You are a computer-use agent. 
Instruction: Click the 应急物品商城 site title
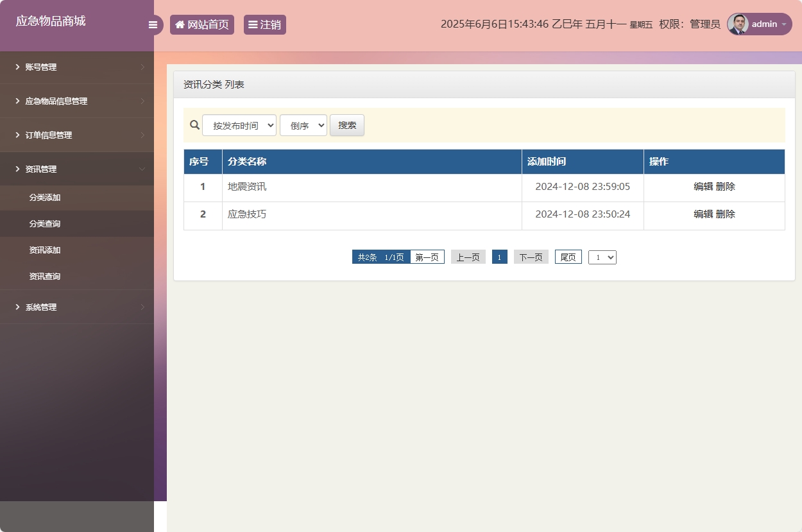tap(51, 21)
